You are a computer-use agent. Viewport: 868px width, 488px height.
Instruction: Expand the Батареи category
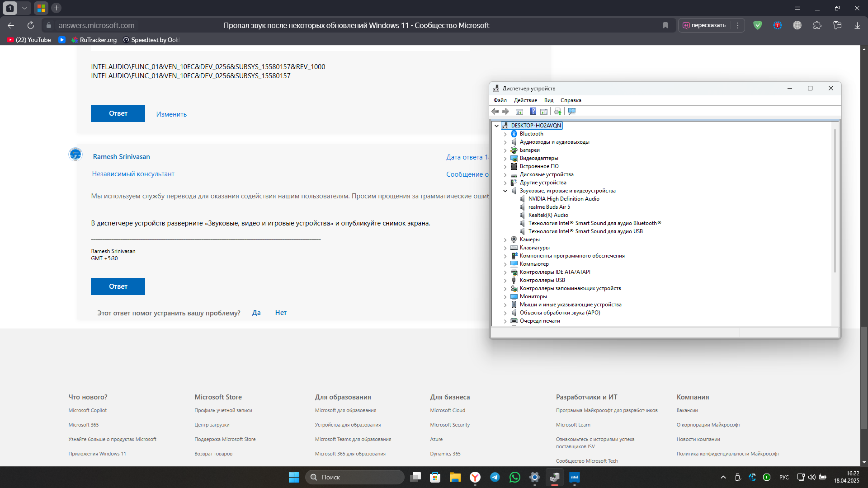[x=505, y=150]
